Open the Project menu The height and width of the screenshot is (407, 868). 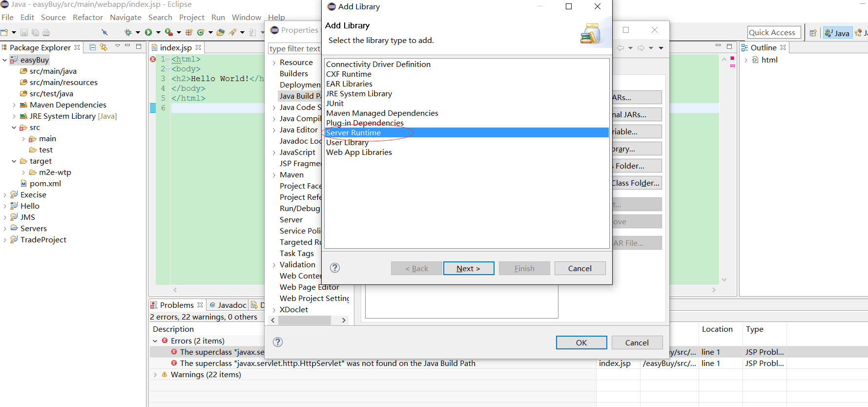[191, 17]
